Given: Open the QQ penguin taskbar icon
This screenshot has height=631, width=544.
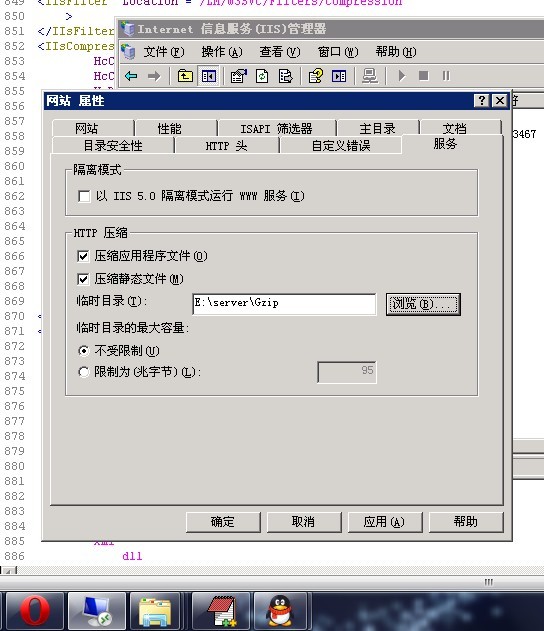Looking at the screenshot, I should 280,611.
